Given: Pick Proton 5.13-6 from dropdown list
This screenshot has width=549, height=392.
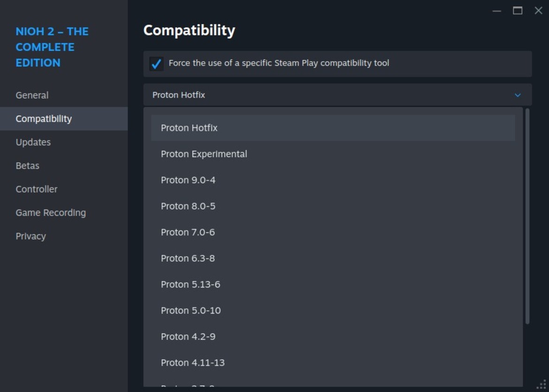Looking at the screenshot, I should coord(190,284).
